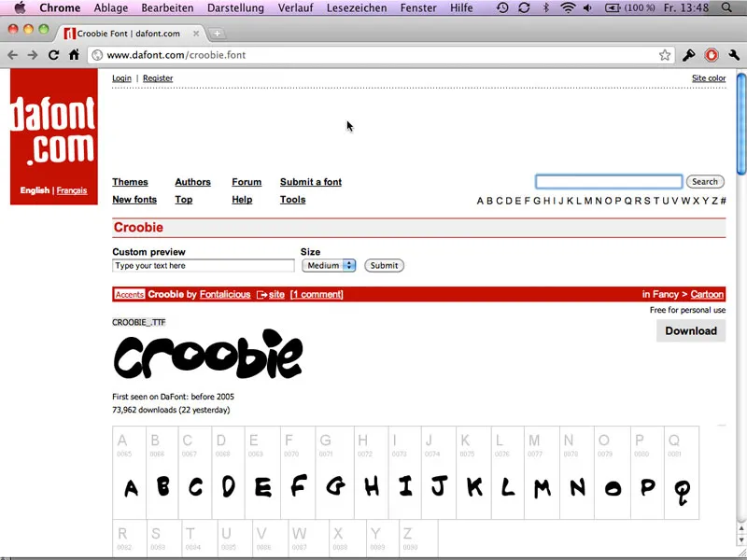747x560 pixels.
Task: Click the key extension icon
Action: click(x=688, y=55)
